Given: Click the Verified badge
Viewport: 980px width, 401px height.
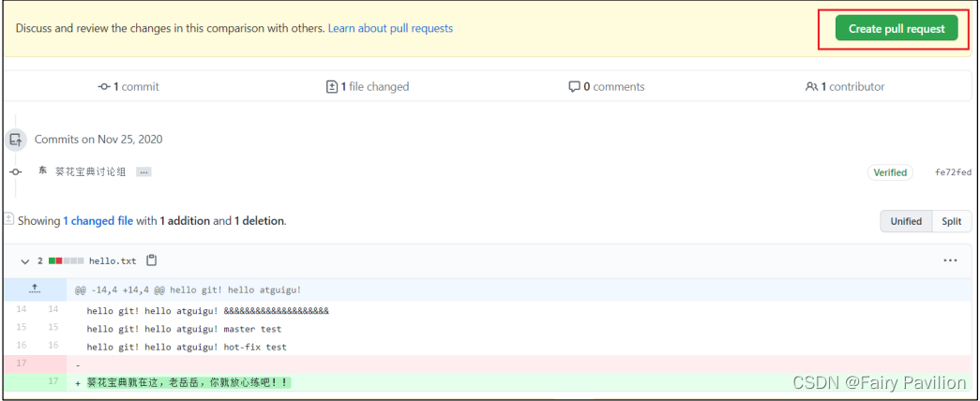Looking at the screenshot, I should [x=890, y=172].
